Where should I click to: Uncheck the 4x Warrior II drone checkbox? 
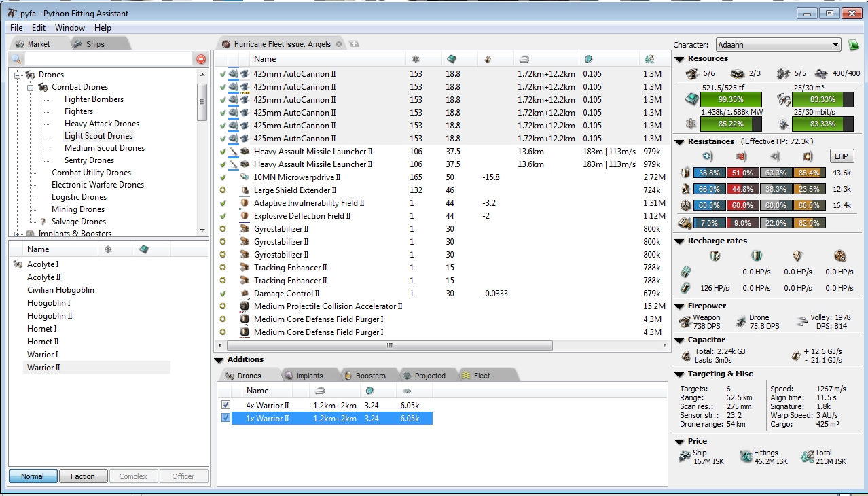pos(226,405)
